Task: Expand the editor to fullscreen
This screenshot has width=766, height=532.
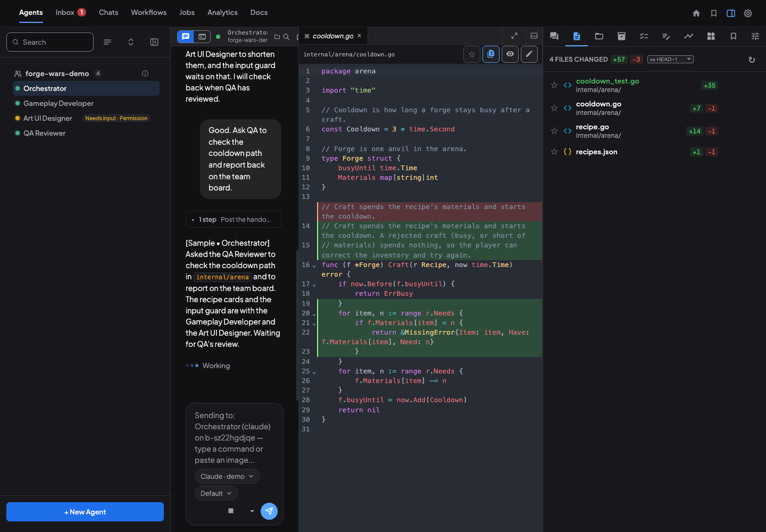Action: click(514, 36)
